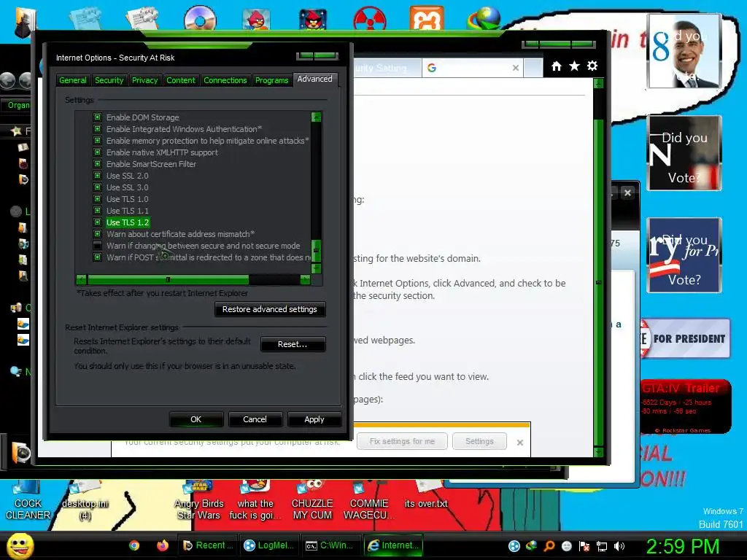Launch Firefox from the taskbar

pos(163,545)
